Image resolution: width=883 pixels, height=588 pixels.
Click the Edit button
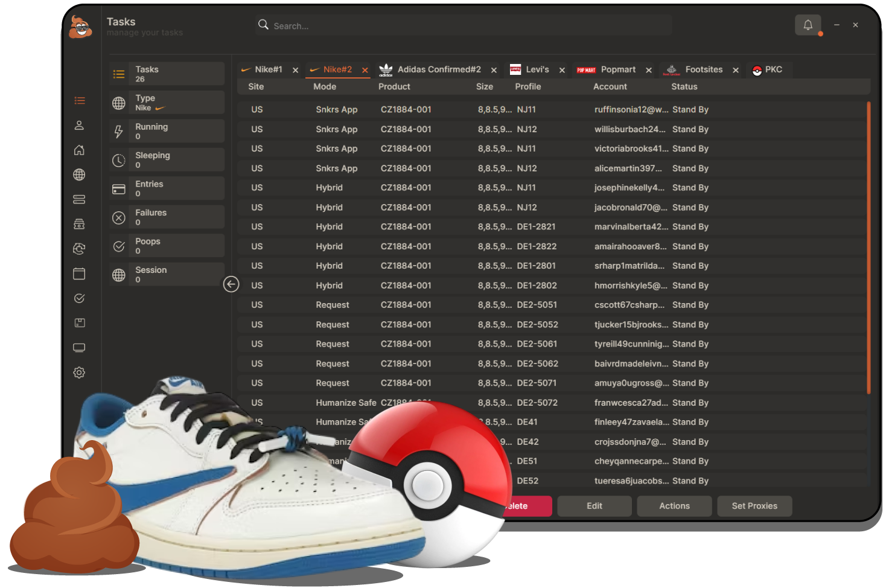[595, 506]
